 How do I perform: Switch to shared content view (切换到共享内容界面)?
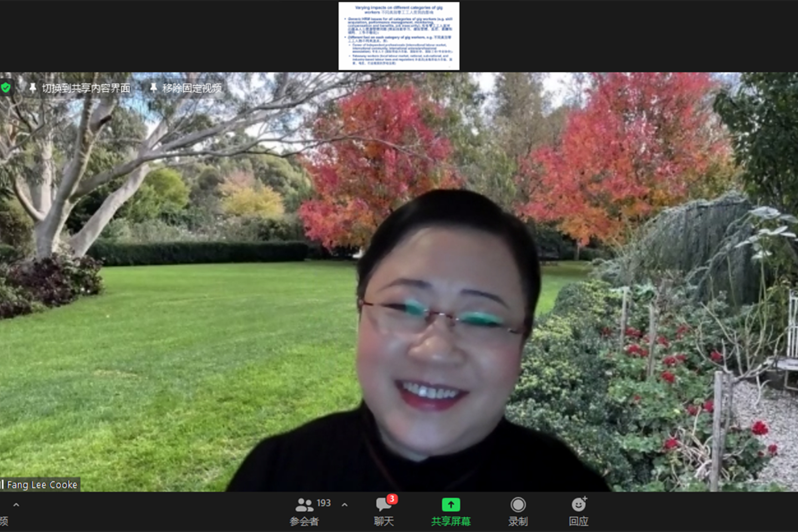pos(86,88)
